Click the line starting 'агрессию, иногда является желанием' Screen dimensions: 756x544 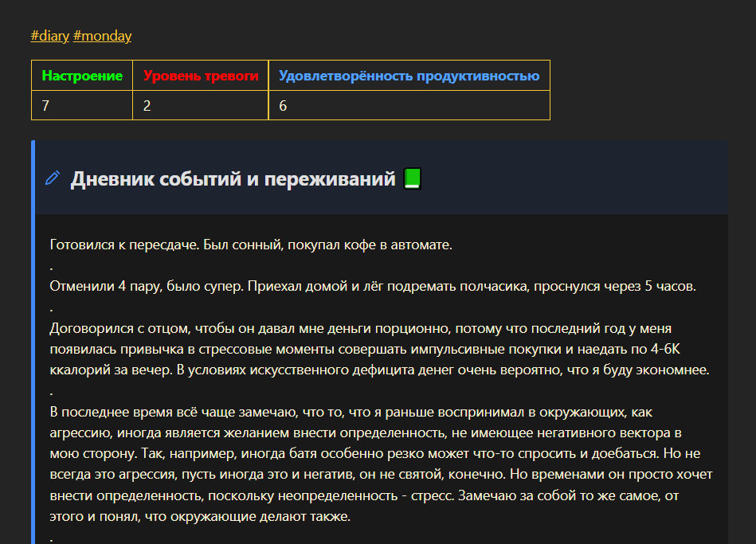pos(366,433)
